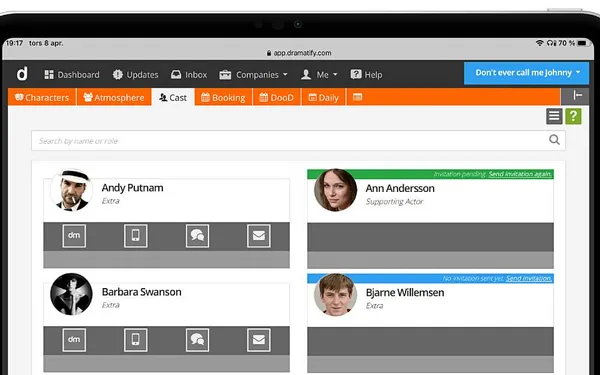Open the Booking tab

pyautogui.click(x=223, y=97)
